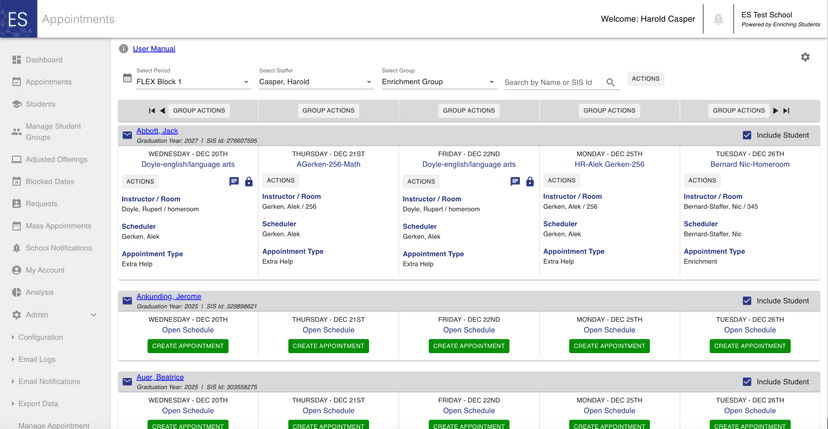The height and width of the screenshot is (429, 828).
Task: Go to next dates arrow icon
Action: pyautogui.click(x=776, y=110)
